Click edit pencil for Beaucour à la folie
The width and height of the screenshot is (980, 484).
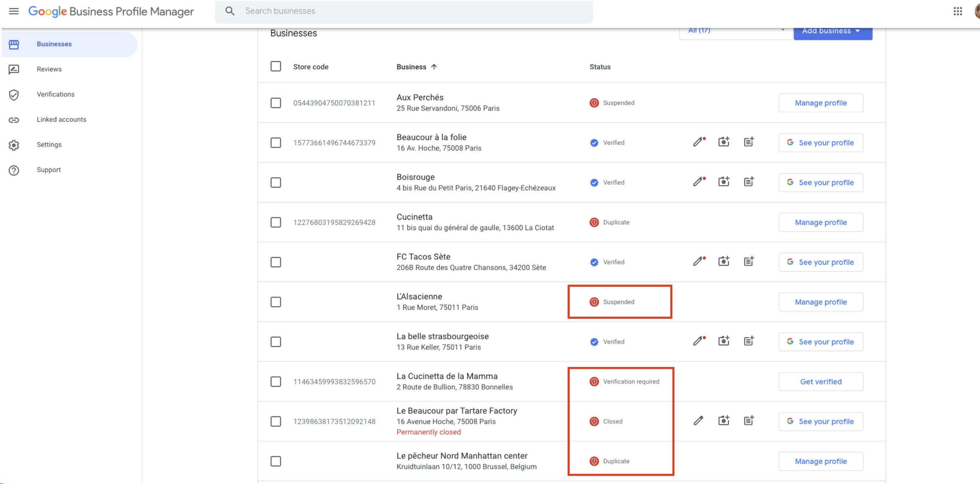coord(698,142)
